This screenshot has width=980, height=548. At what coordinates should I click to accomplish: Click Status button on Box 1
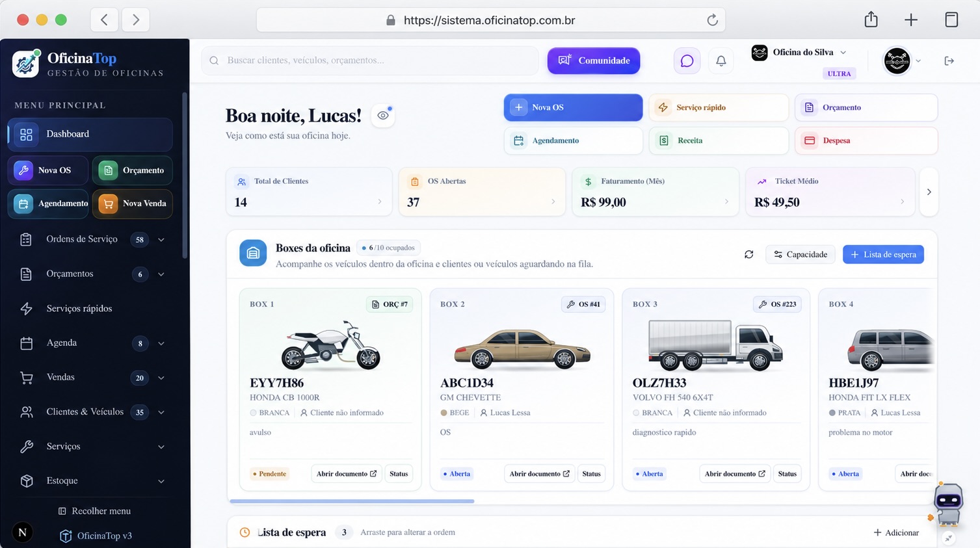(399, 474)
